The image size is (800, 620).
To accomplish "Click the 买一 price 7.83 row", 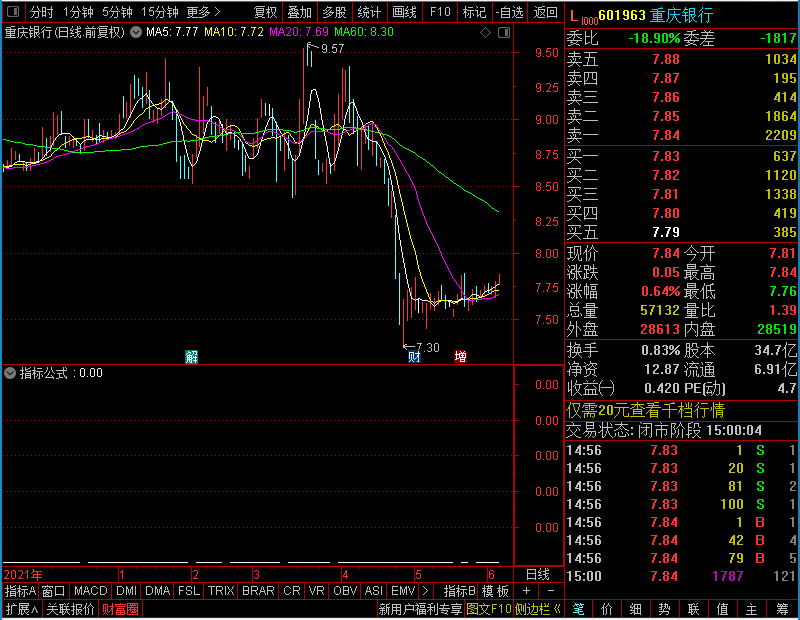I will point(682,156).
